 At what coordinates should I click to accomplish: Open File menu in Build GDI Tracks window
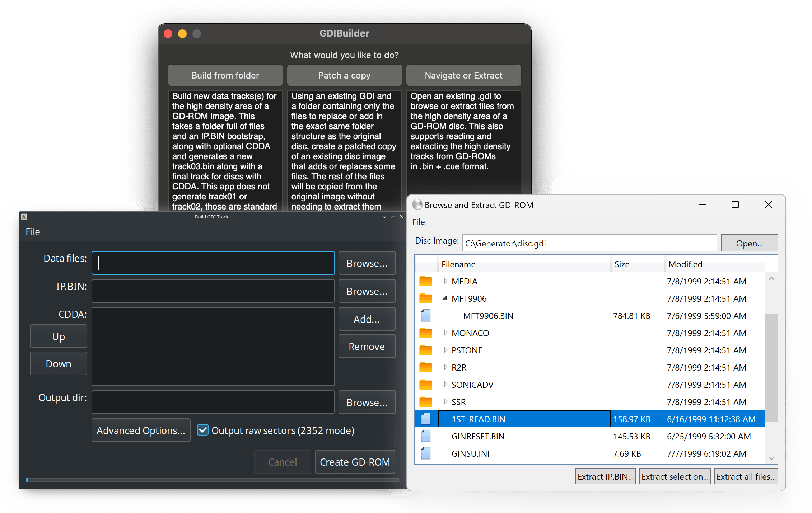(x=33, y=232)
